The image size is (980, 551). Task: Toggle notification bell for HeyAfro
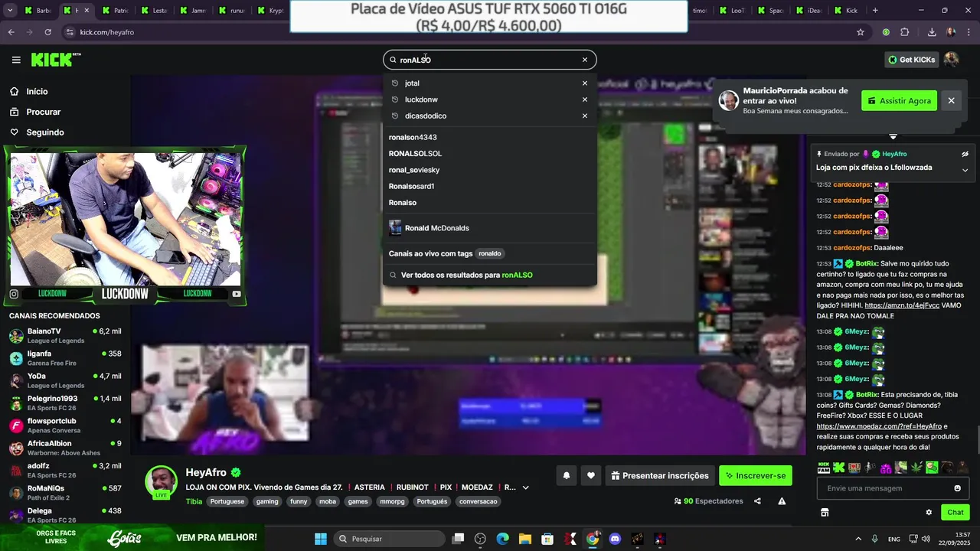click(567, 476)
